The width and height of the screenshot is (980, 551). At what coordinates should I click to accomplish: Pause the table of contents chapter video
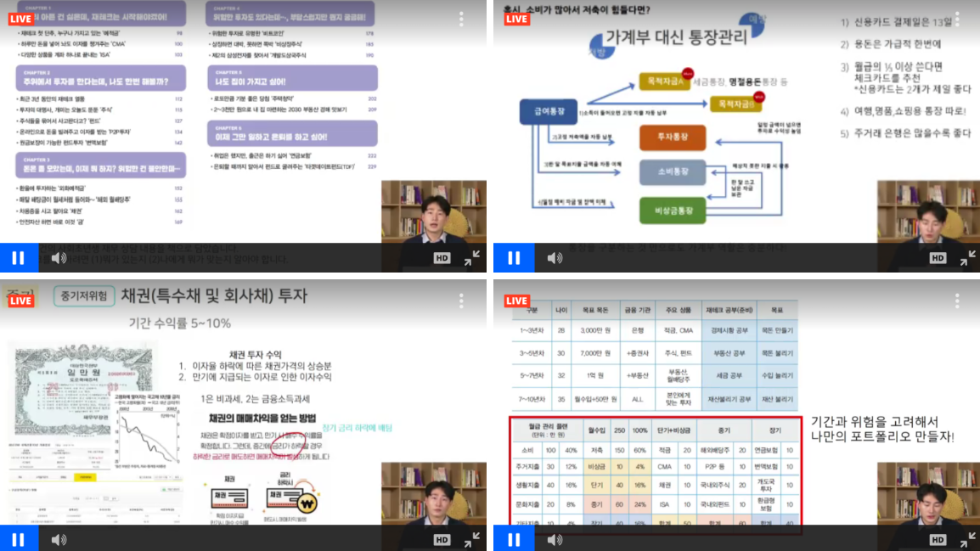pyautogui.click(x=18, y=258)
